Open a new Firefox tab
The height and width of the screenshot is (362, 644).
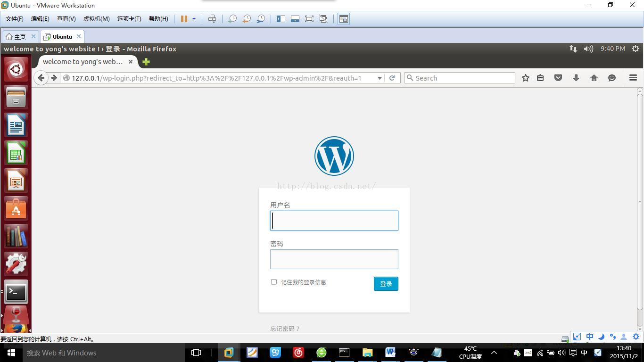point(146,62)
